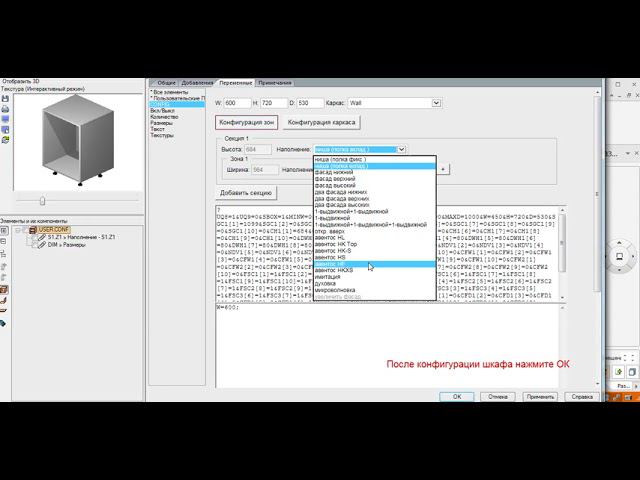
Task: Choose "микроволновка" from the list
Action: [x=374, y=290]
